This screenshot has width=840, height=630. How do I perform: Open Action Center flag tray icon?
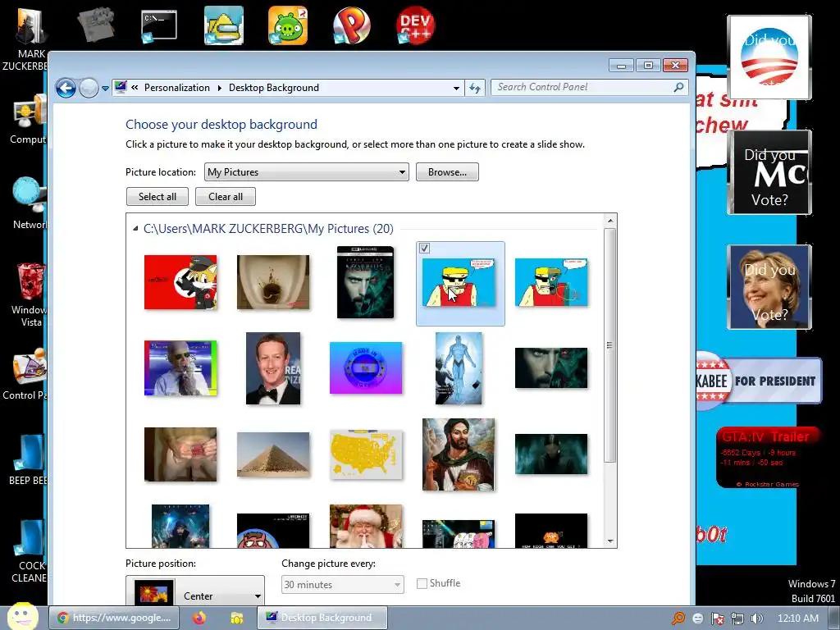point(717,619)
